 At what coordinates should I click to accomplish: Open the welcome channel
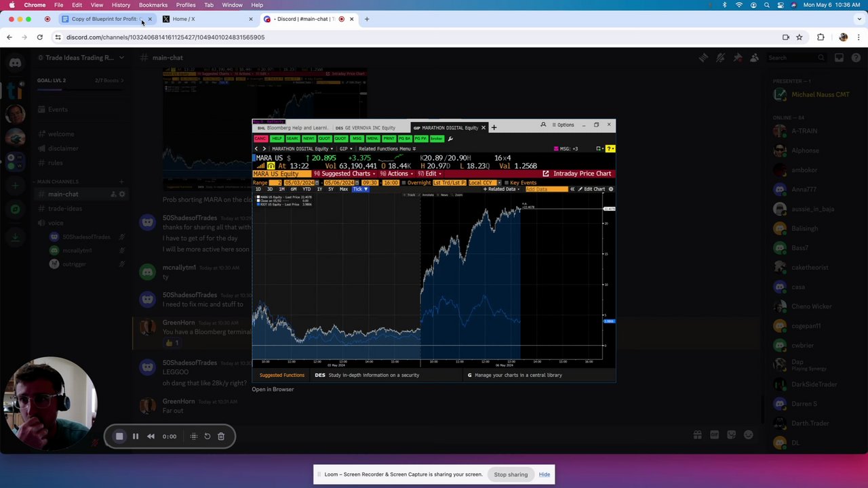[x=61, y=134]
